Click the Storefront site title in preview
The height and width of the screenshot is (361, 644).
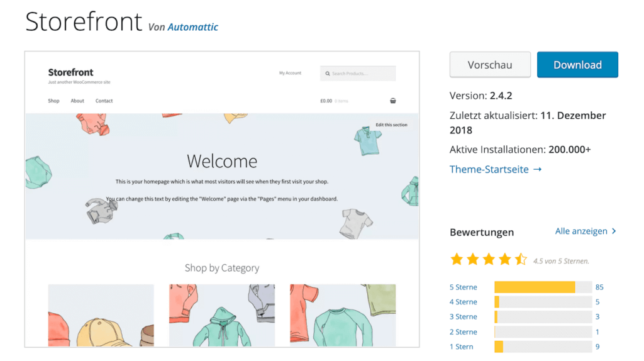[x=70, y=72]
